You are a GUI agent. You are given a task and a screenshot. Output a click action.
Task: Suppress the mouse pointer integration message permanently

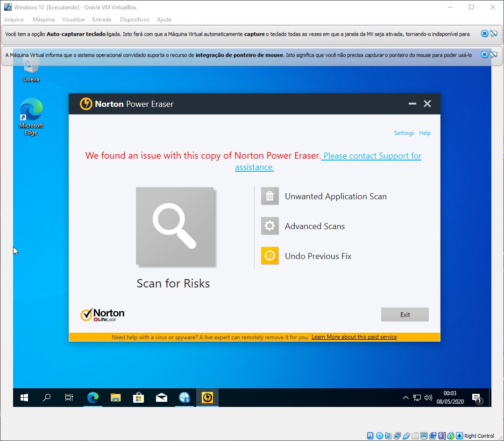click(494, 54)
